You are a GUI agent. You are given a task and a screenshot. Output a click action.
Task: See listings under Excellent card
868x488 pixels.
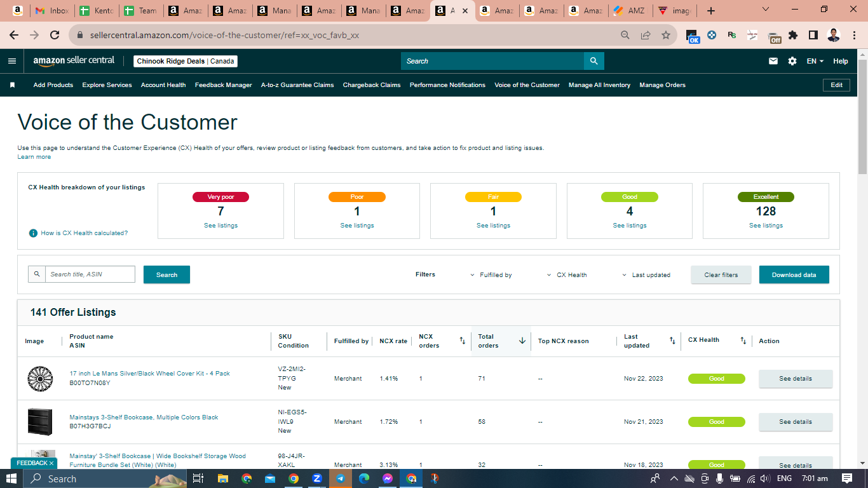coord(766,226)
